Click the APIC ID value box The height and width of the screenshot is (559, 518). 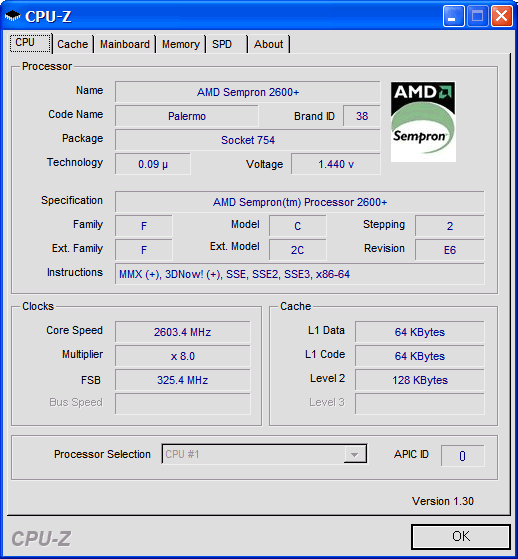(x=462, y=456)
